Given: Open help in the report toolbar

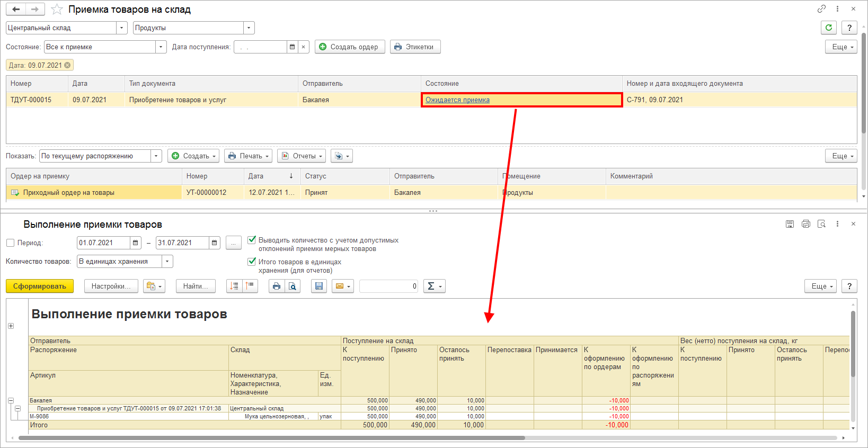Looking at the screenshot, I should [x=849, y=286].
